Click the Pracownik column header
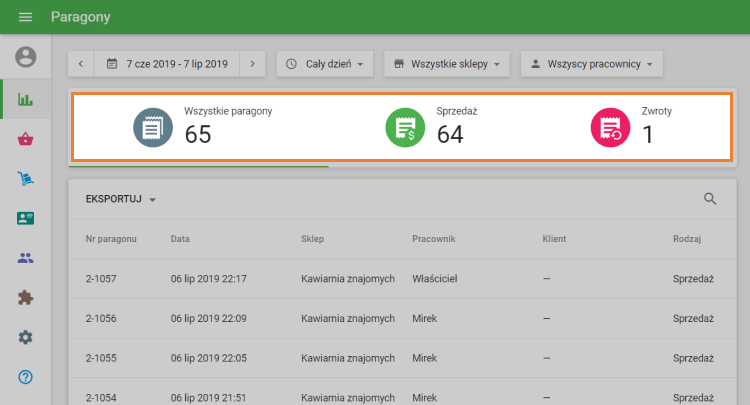The width and height of the screenshot is (750, 405). [x=434, y=239]
